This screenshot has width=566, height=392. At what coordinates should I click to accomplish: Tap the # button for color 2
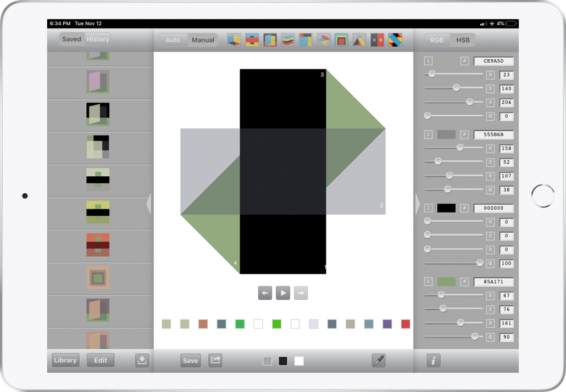(x=464, y=135)
